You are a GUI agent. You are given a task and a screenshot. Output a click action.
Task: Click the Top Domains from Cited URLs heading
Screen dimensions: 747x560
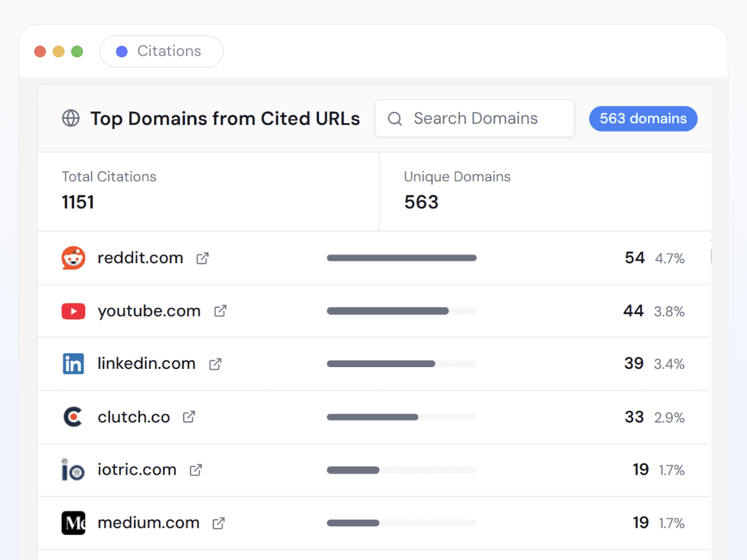[225, 119]
